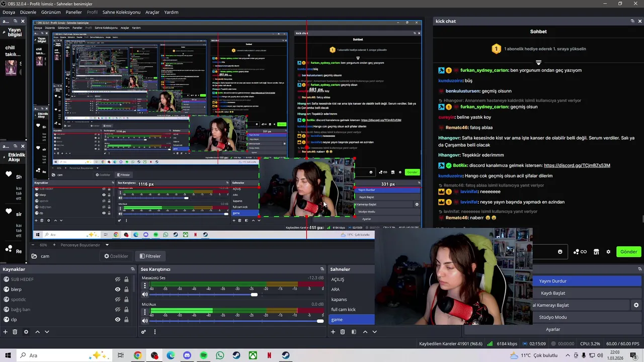Delete selected source using trash icon
The width and height of the screenshot is (644, 362).
pos(15,332)
